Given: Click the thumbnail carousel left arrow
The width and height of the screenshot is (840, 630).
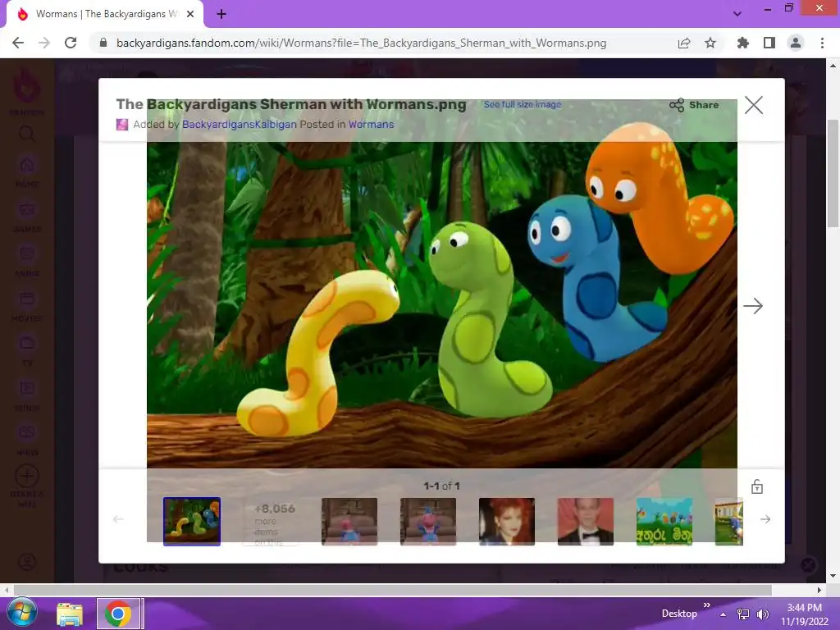Looking at the screenshot, I should pos(118,519).
